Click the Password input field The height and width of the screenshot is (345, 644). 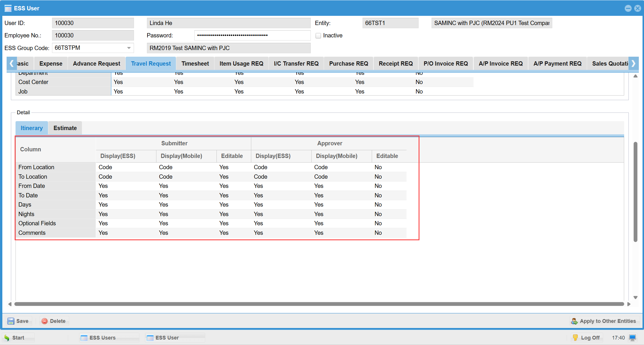pyautogui.click(x=252, y=35)
